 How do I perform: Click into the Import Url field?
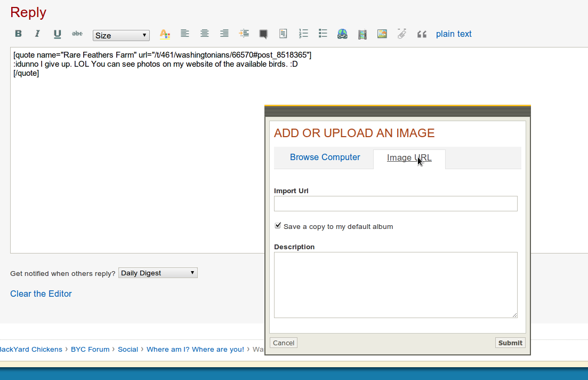pos(395,203)
